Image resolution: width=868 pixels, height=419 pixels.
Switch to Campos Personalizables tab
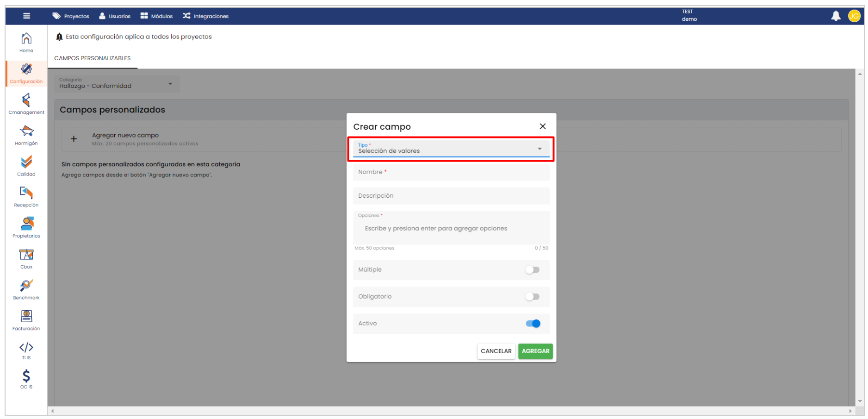pos(93,58)
